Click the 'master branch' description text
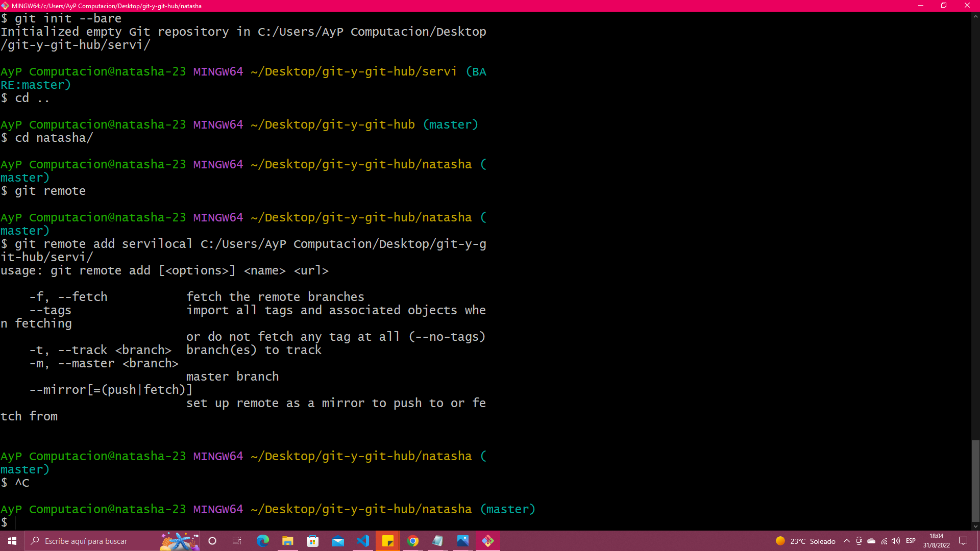This screenshot has width=980, height=551. [x=233, y=377]
